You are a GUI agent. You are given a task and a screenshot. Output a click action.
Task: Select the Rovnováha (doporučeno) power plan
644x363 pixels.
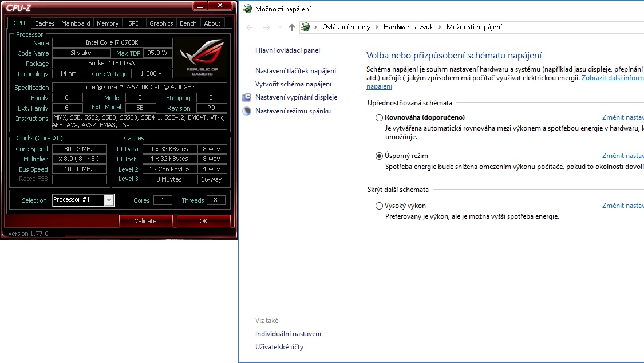pos(379,117)
